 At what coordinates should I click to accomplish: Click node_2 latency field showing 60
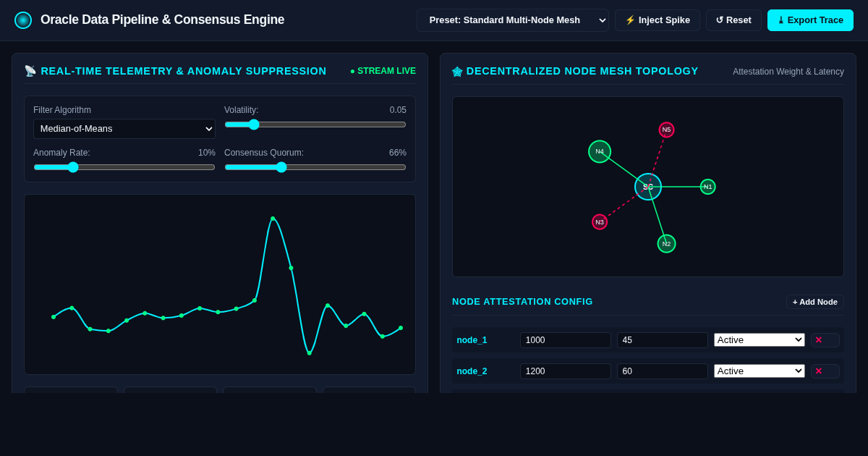click(663, 371)
